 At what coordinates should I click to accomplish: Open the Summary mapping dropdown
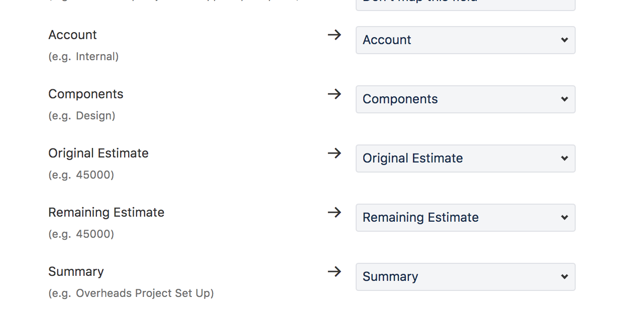tap(465, 277)
